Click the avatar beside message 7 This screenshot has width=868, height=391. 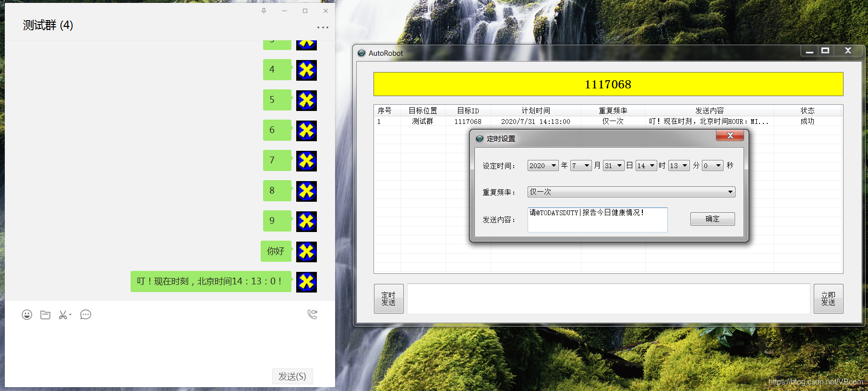pyautogui.click(x=306, y=161)
